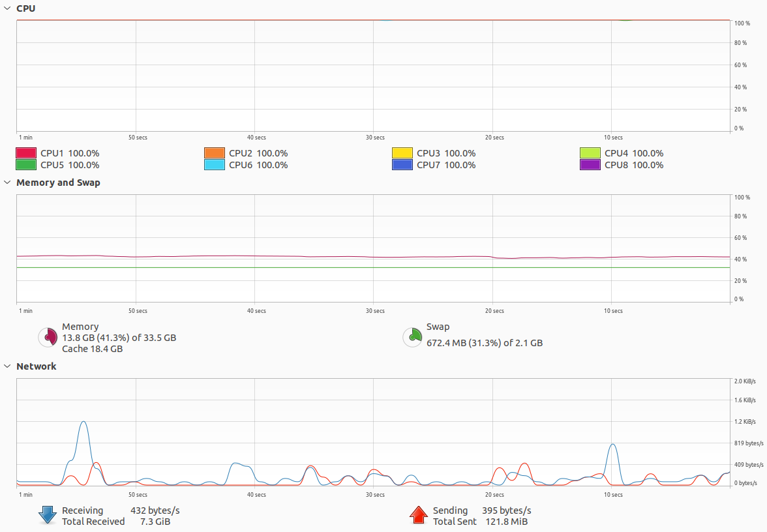Screen dimensions: 767x532
Task: Click the CPU usage graph area
Action: 373,76
